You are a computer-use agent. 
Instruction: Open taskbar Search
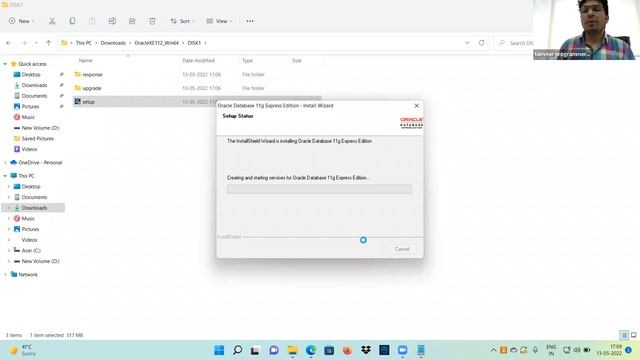pos(237,350)
